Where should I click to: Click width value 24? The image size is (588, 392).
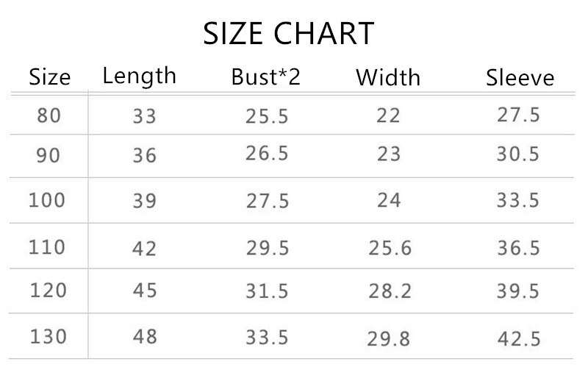[389, 200]
